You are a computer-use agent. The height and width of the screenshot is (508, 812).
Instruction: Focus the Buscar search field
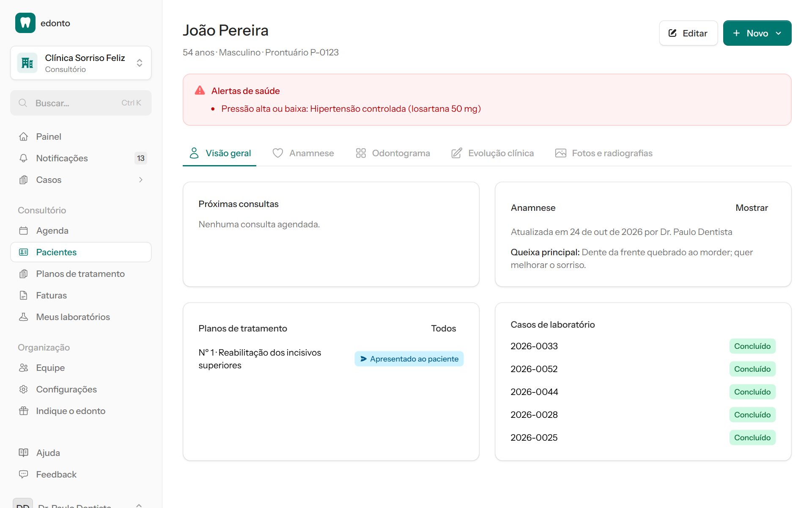tap(81, 103)
